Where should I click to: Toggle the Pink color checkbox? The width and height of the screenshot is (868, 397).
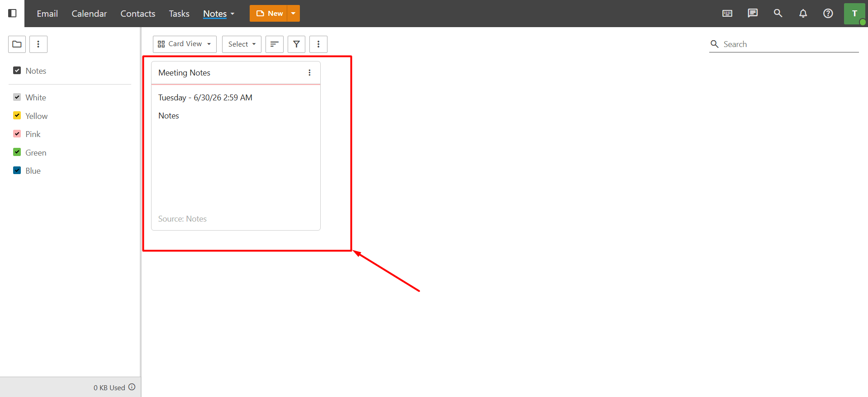point(17,134)
